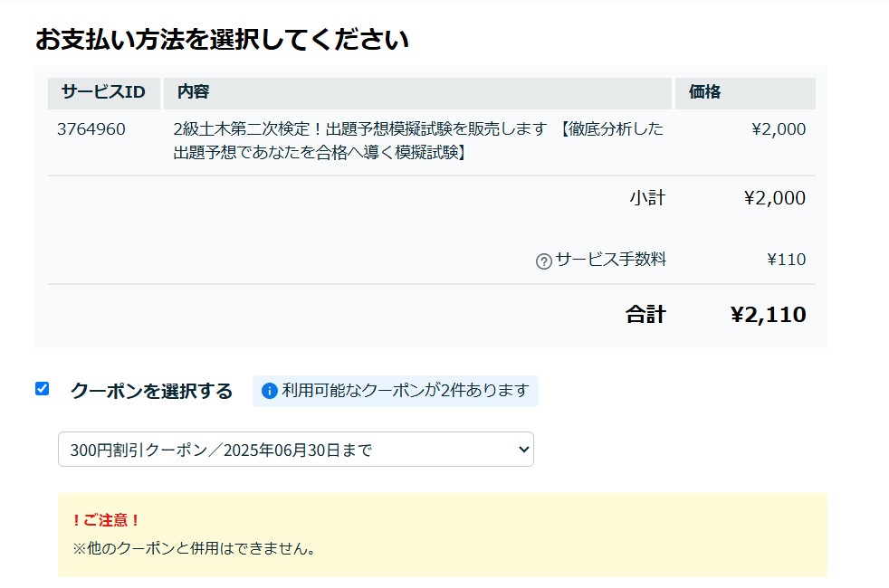Click the 合計 total label
Screen dimensions: 889x588
pos(645,315)
